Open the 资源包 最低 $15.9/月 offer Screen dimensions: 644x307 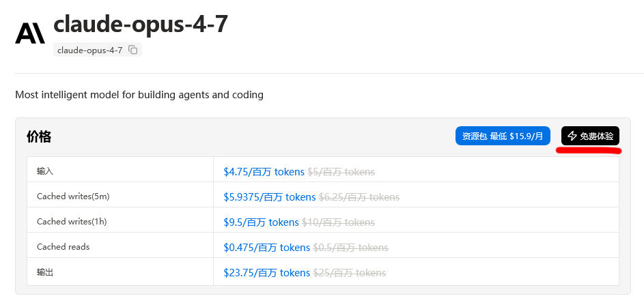coord(503,136)
